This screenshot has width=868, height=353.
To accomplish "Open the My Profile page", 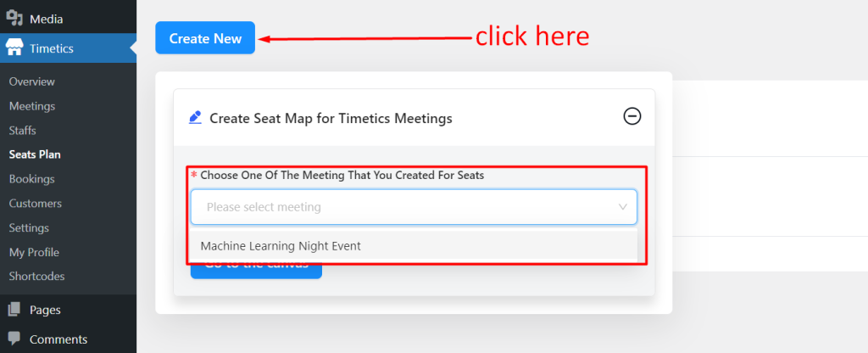I will [x=34, y=252].
